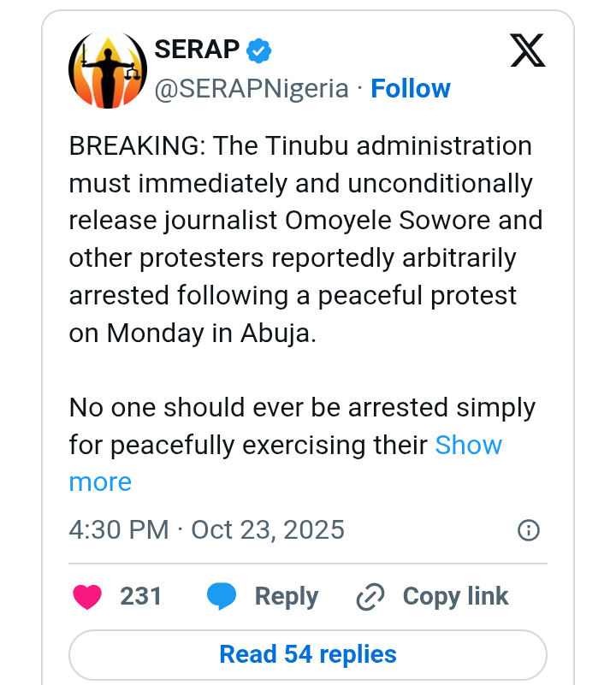Click the word BREAKING in the post
Screen dimensions: 616x685
(135, 146)
